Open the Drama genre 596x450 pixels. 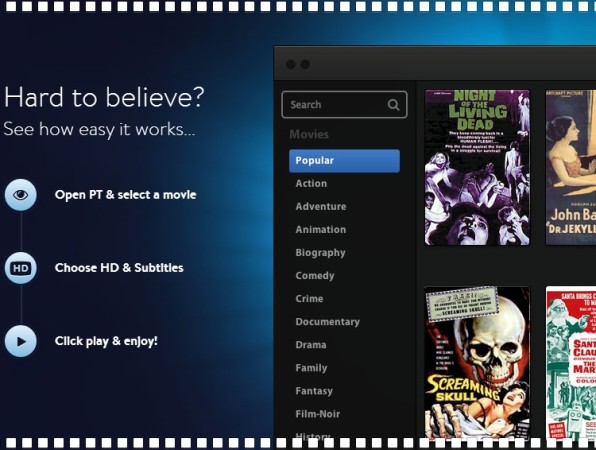[311, 345]
